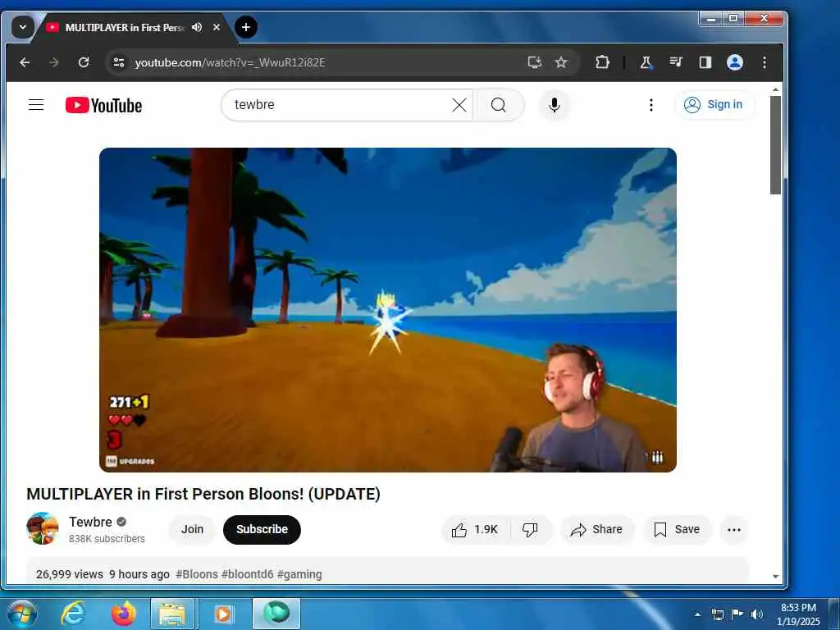Click the #Bloons hashtag
Screen dimensions: 840x630
197,574
